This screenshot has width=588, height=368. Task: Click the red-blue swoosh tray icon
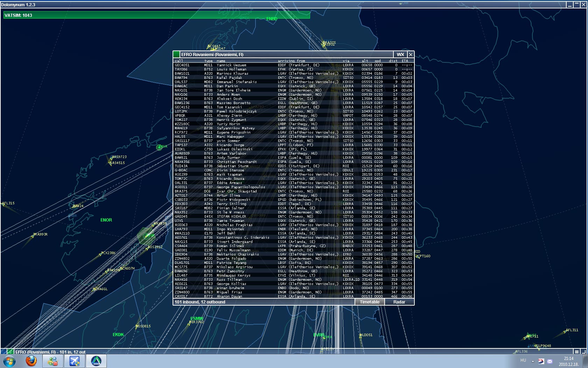[541, 361]
